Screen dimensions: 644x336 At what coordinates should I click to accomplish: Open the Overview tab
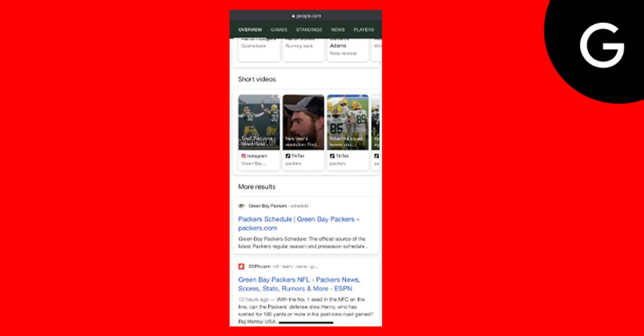(250, 30)
